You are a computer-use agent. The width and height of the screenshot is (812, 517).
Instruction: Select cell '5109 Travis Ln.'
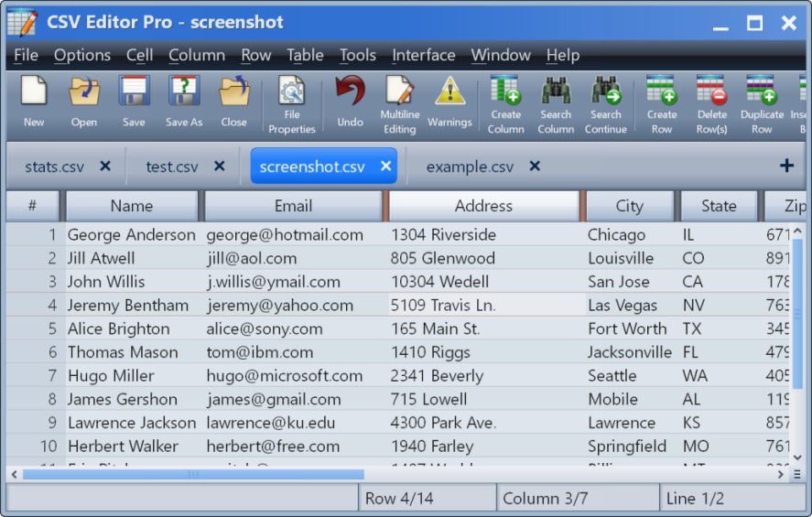[487, 305]
